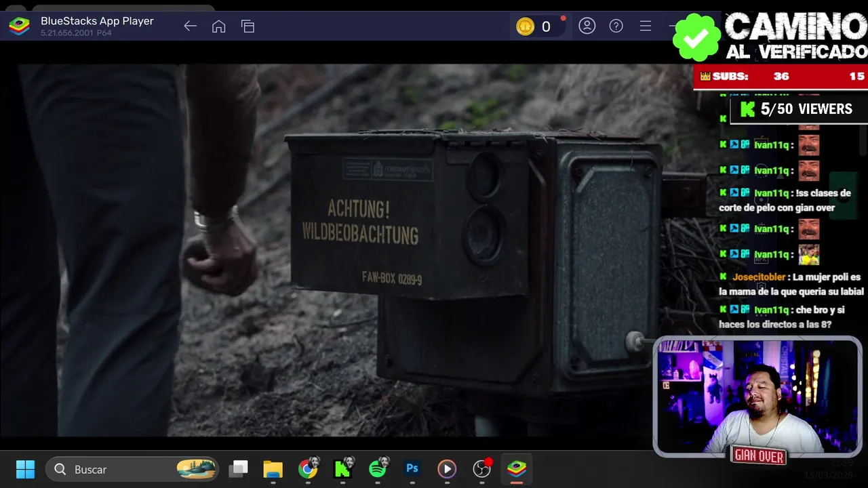This screenshot has width=868, height=488.
Task: Open the BlueStacks help question mark icon
Action: (x=616, y=26)
